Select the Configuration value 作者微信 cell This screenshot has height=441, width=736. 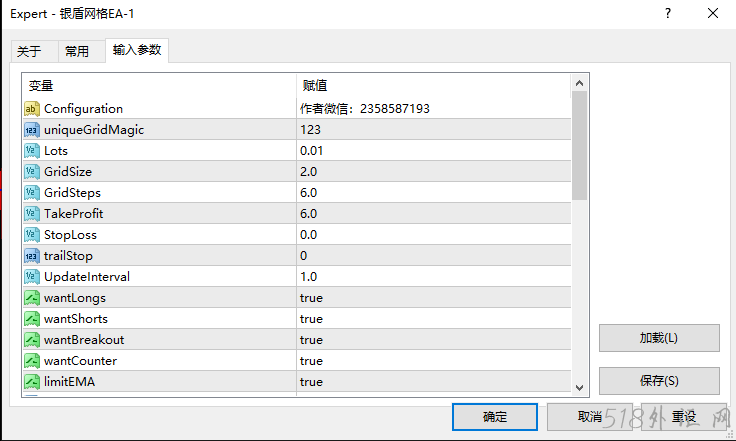pyautogui.click(x=434, y=109)
